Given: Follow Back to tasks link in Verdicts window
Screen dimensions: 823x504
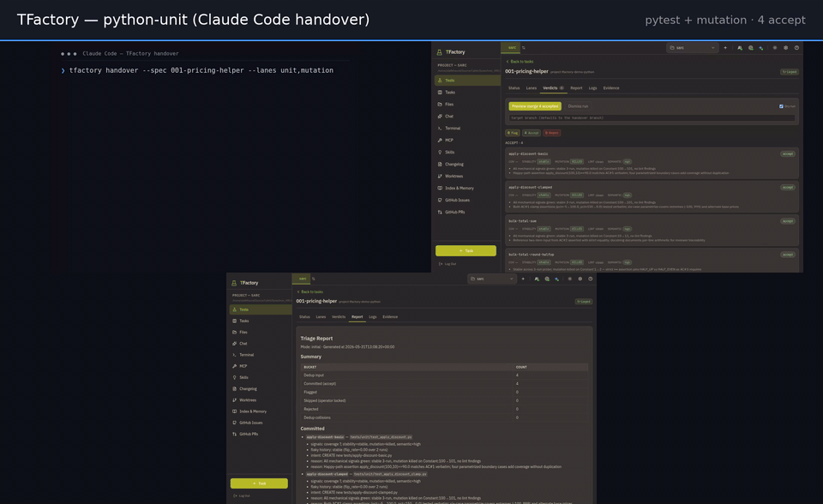Looking at the screenshot, I should pos(520,62).
